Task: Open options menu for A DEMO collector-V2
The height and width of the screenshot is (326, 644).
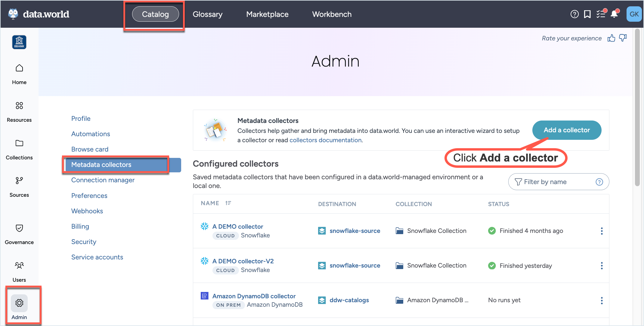Action: click(x=602, y=266)
